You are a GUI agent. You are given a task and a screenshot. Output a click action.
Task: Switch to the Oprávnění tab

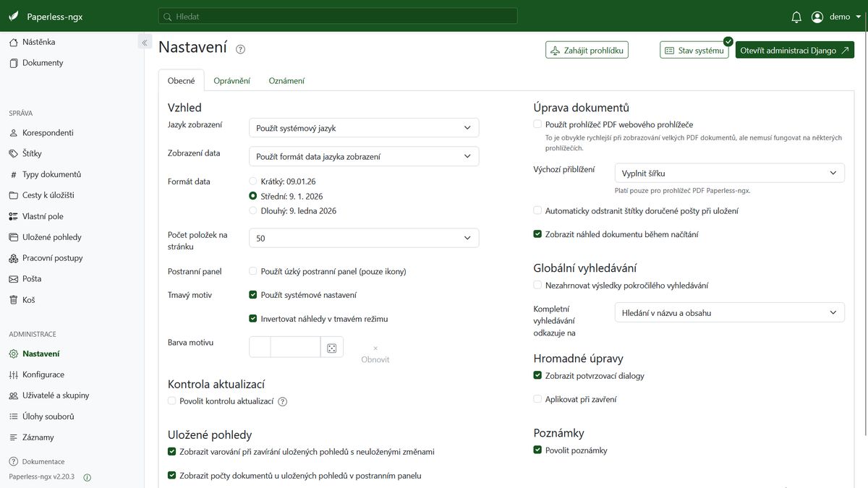pos(231,81)
